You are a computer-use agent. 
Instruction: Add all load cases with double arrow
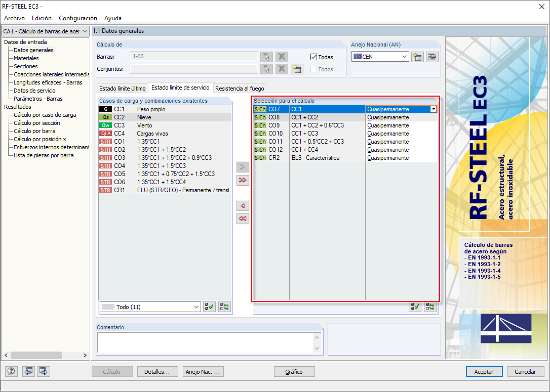coord(243,180)
